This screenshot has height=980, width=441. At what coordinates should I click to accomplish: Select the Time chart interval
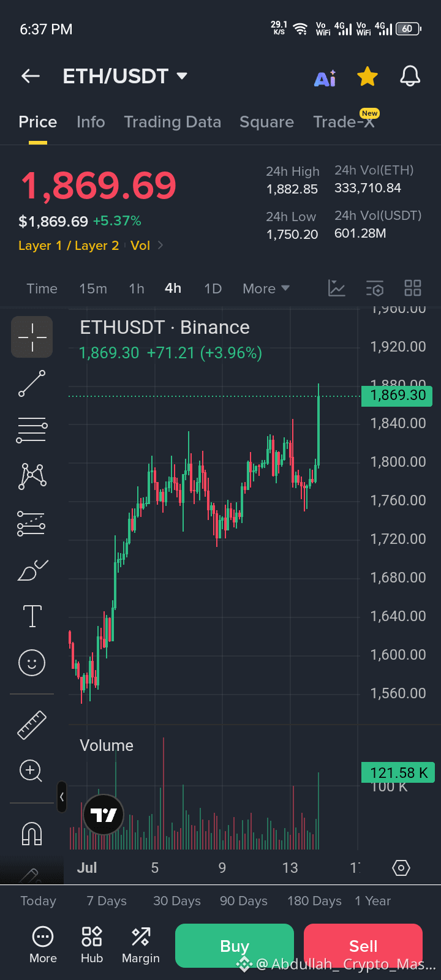42,288
